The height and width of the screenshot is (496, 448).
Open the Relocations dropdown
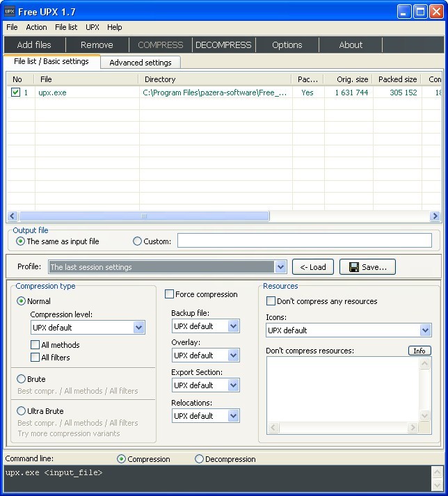(x=233, y=416)
